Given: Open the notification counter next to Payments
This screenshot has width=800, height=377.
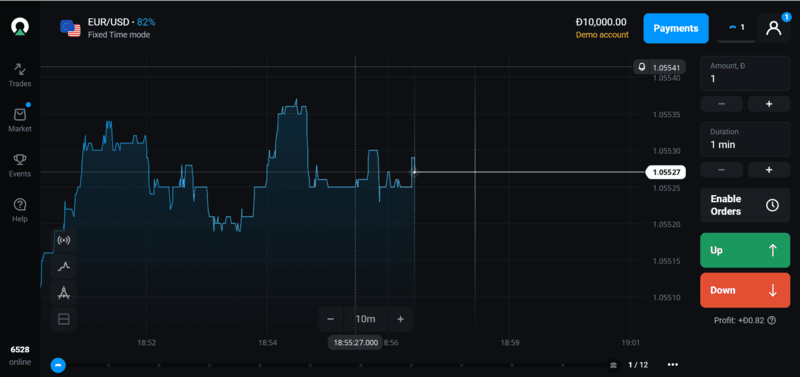Looking at the screenshot, I should [736, 28].
